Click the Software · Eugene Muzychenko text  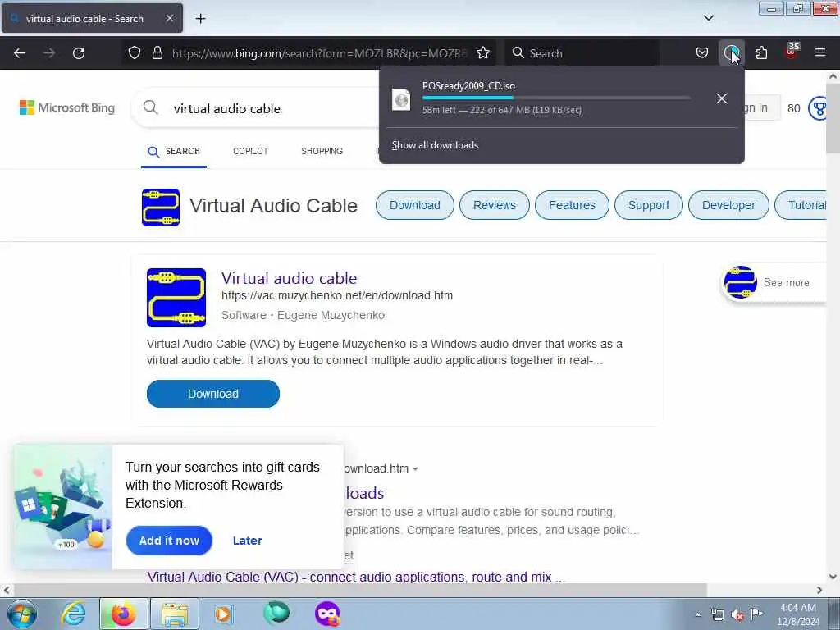pyautogui.click(x=303, y=315)
